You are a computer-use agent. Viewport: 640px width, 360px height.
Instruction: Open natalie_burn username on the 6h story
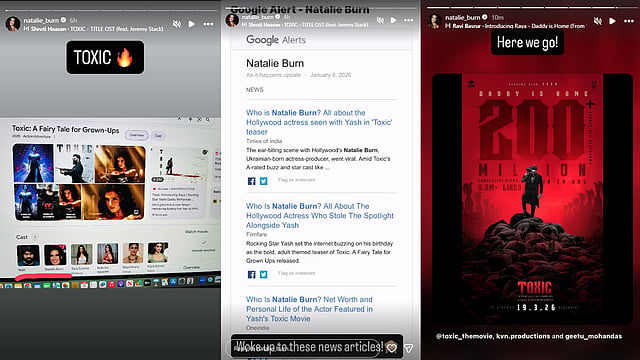[x=41, y=20]
